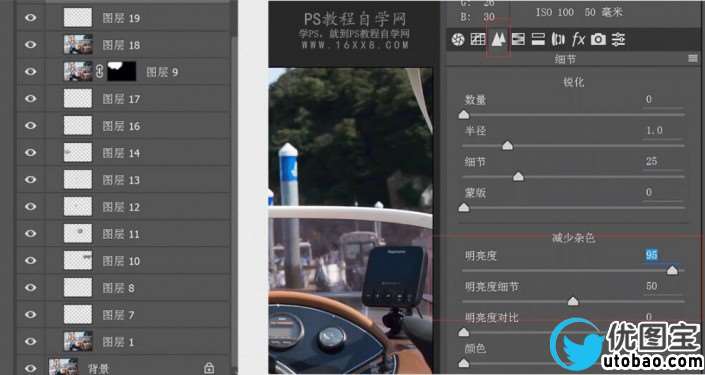Select the 图层 9 image thumbnail
Image resolution: width=705 pixels, height=375 pixels.
[78, 71]
